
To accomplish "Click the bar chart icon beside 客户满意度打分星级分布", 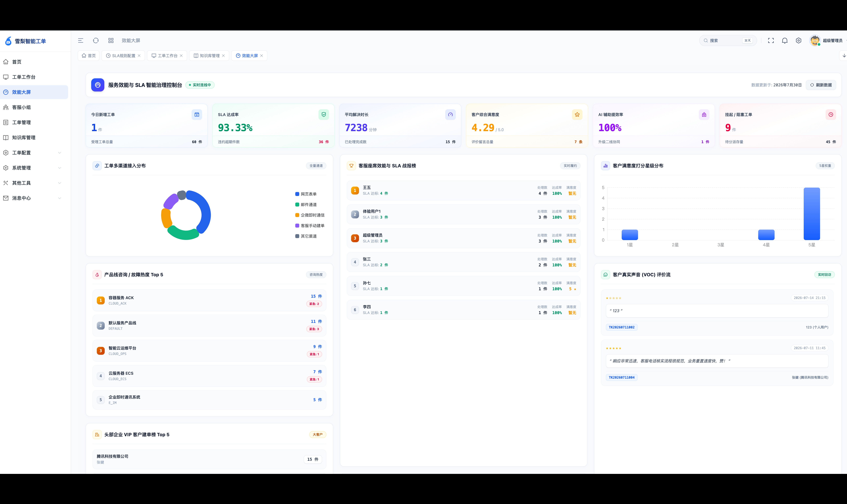I will (606, 166).
